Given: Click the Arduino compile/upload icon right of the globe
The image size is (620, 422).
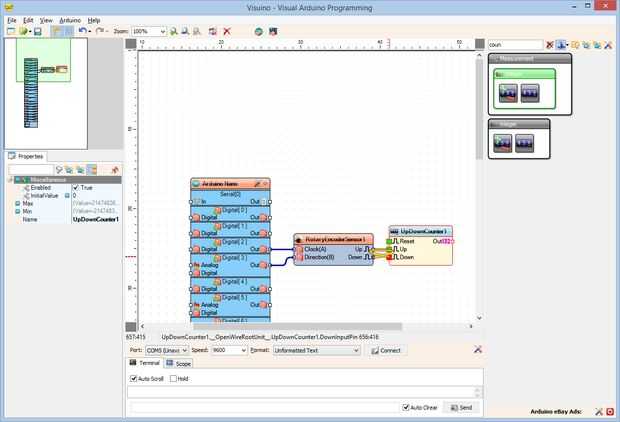Looking at the screenshot, I should pos(273,31).
